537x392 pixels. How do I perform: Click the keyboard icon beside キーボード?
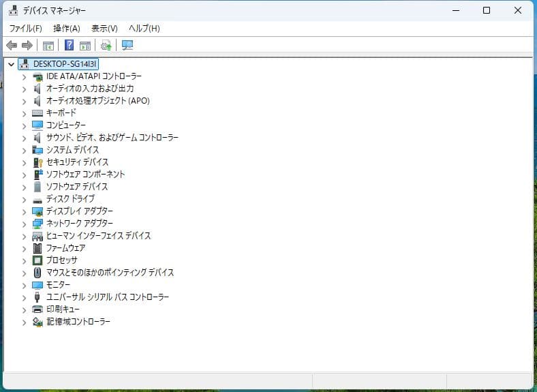(37, 113)
